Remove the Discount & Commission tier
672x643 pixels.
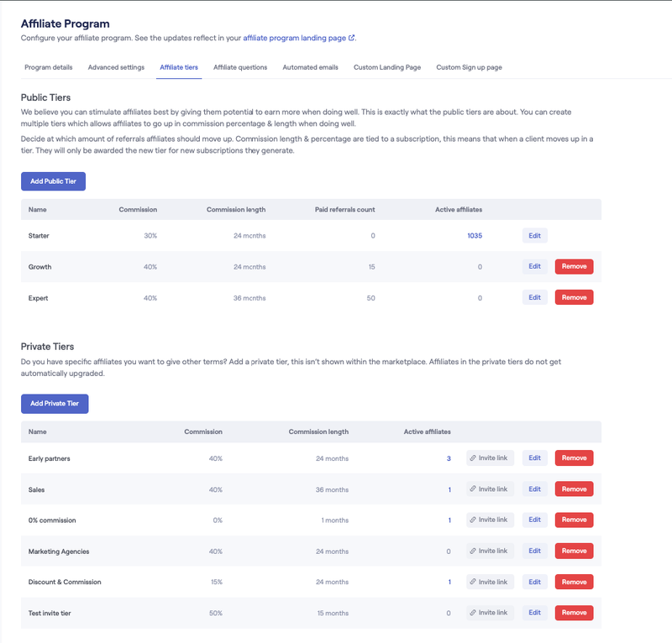point(574,582)
